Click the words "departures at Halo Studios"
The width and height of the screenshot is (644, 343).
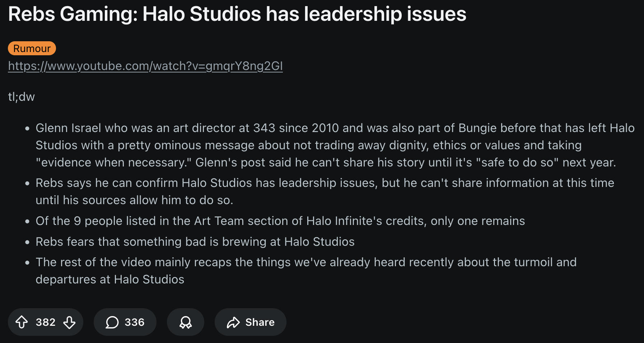[110, 279]
